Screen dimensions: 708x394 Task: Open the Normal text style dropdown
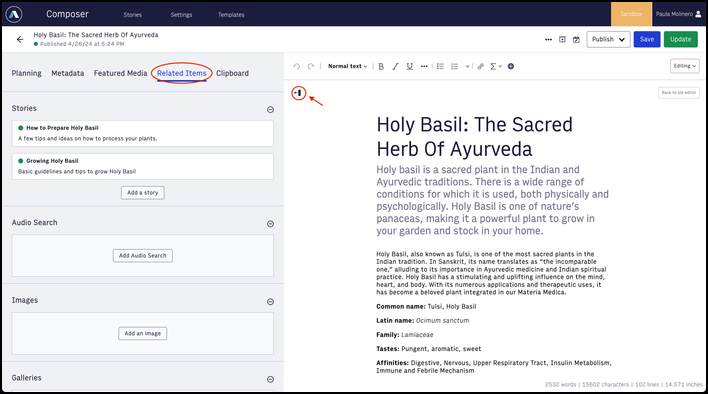[348, 66]
